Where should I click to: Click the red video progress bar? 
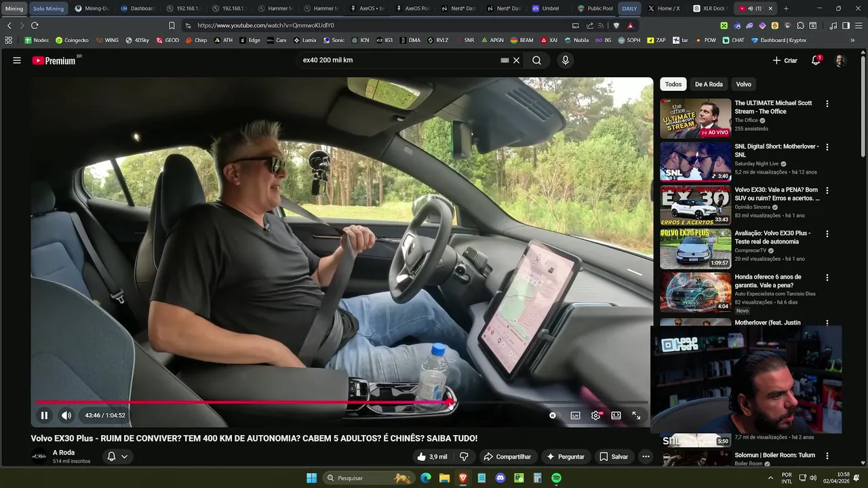click(243, 403)
